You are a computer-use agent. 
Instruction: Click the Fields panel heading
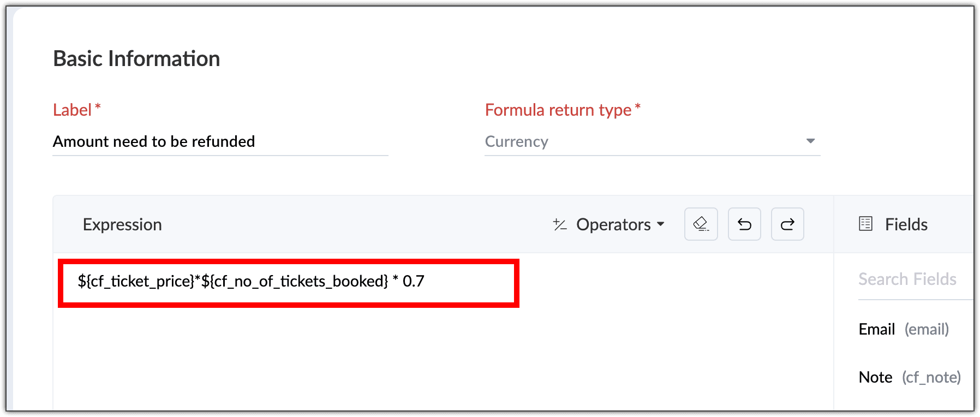906,224
